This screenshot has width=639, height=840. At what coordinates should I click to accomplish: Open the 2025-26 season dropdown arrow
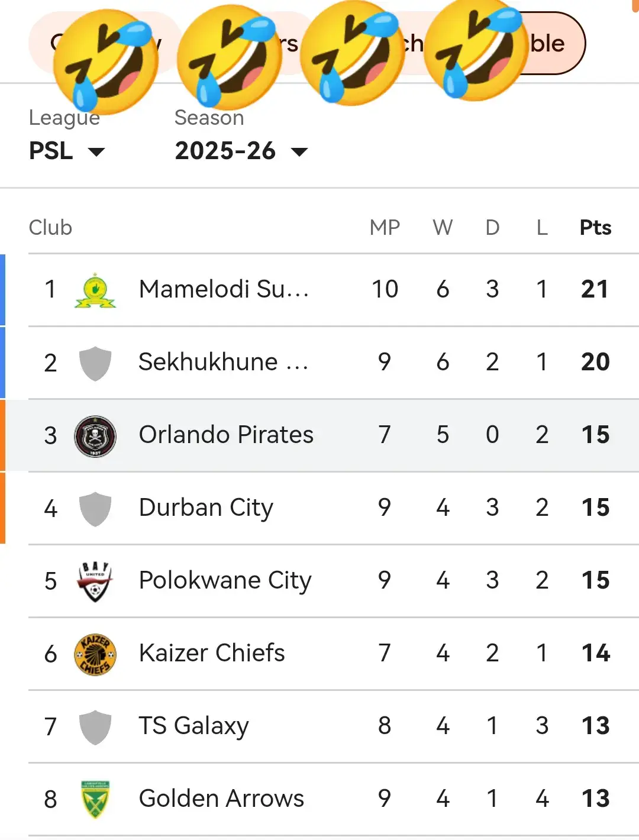coord(300,152)
